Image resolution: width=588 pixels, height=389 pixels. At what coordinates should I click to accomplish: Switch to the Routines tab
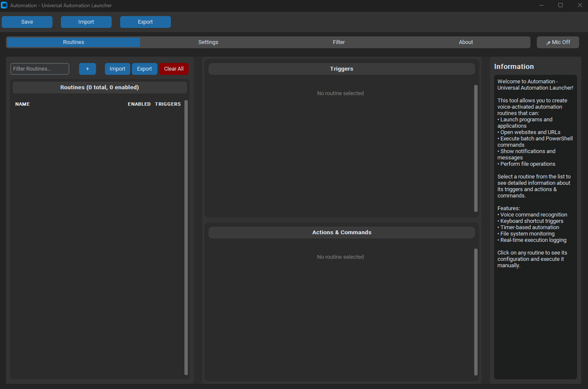pos(74,42)
